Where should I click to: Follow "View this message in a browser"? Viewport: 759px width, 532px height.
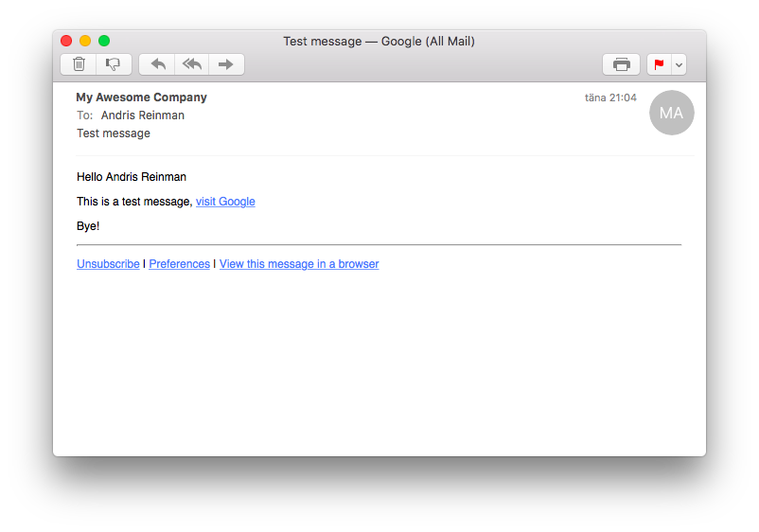[299, 264]
